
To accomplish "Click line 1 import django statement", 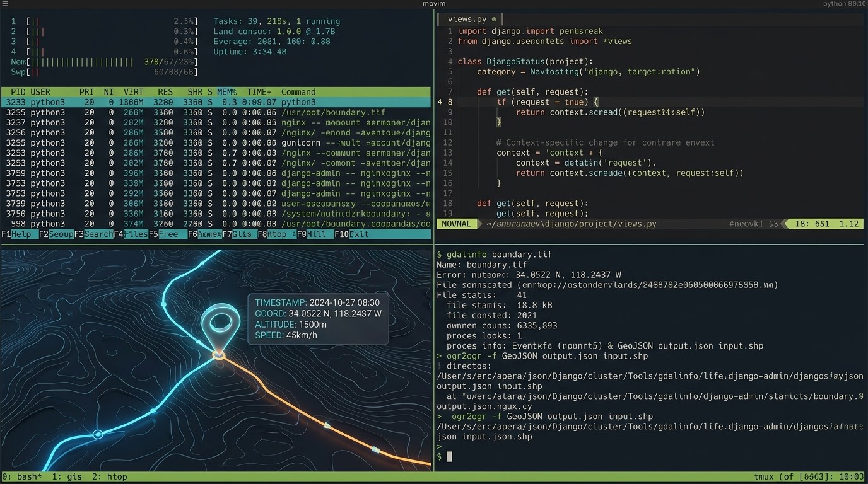I will point(530,31).
